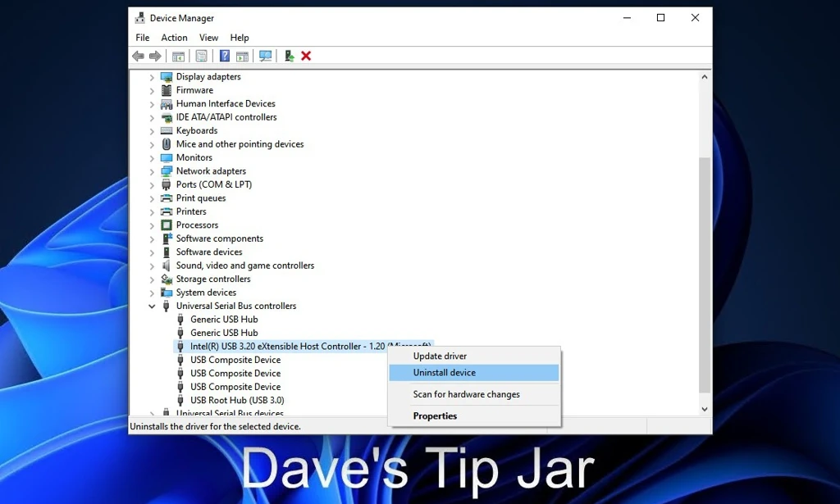Screen dimensions: 840x504
Task: Expand the Monitors node
Action: click(152, 158)
